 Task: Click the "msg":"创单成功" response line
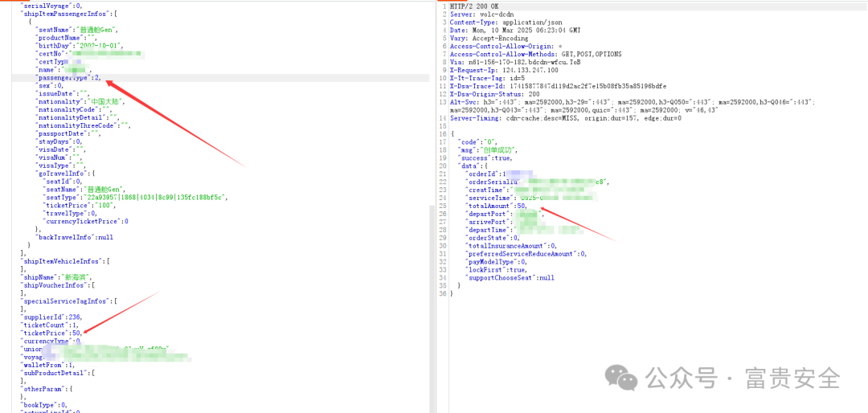487,150
